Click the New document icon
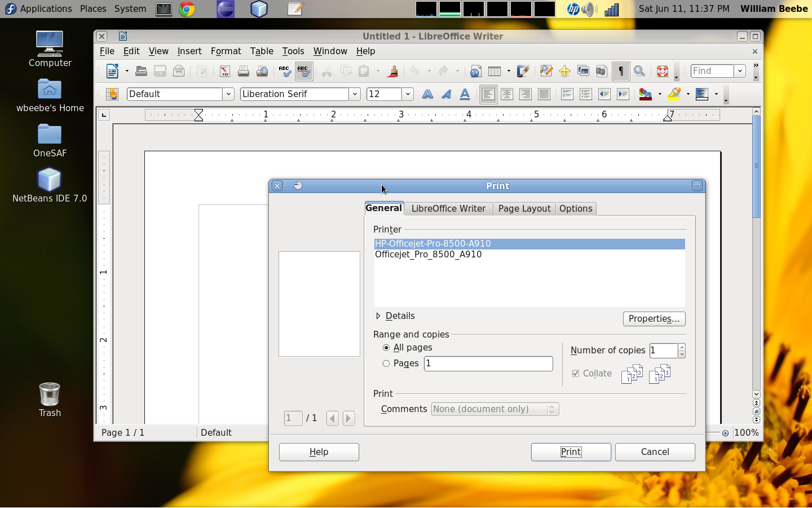Screen dimensions: 812x508 (112, 71)
